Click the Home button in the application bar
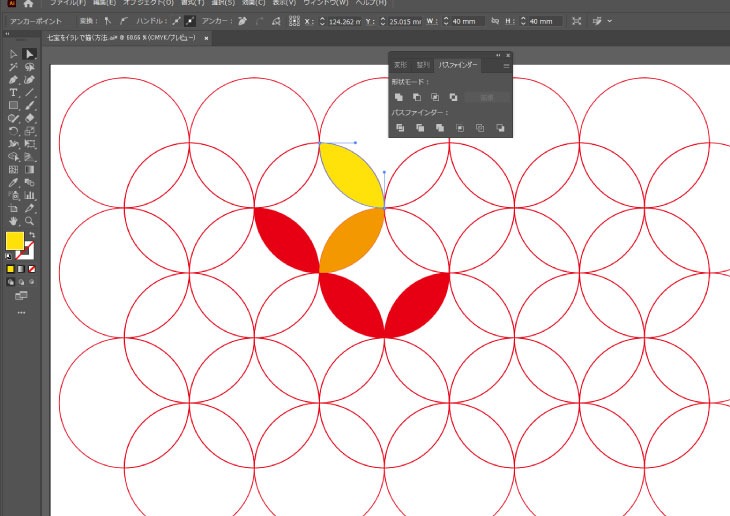 (x=28, y=5)
